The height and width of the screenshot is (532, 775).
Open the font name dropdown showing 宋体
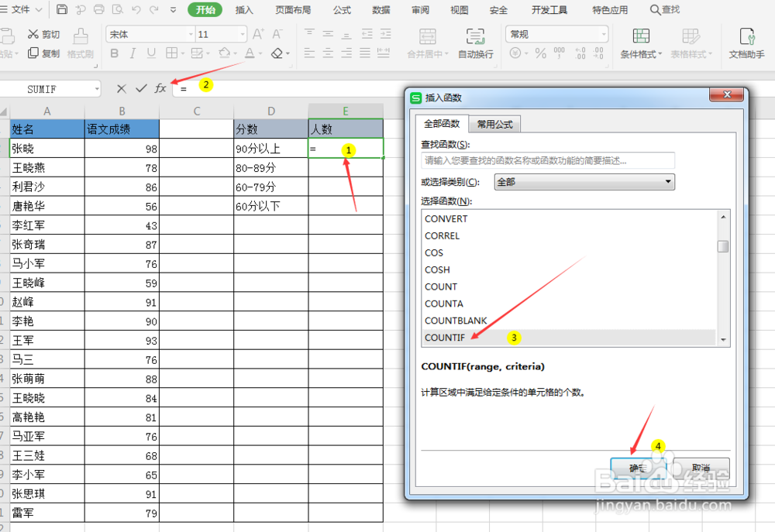(x=189, y=33)
